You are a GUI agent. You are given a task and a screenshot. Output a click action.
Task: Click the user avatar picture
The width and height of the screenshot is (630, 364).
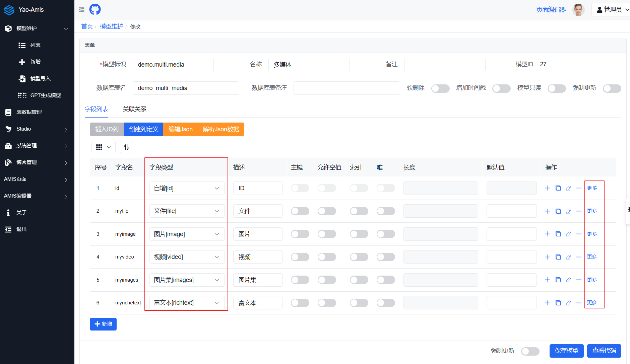tap(578, 10)
